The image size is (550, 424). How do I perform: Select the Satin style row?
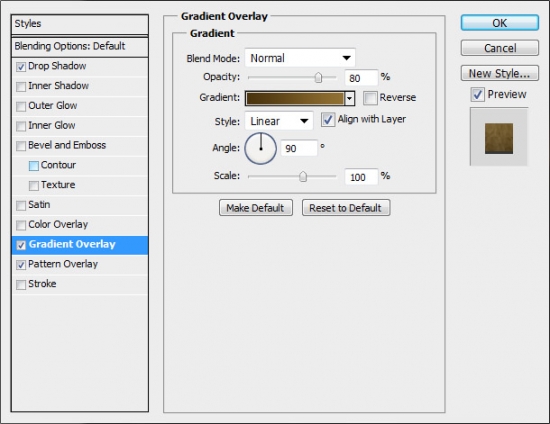click(x=80, y=205)
